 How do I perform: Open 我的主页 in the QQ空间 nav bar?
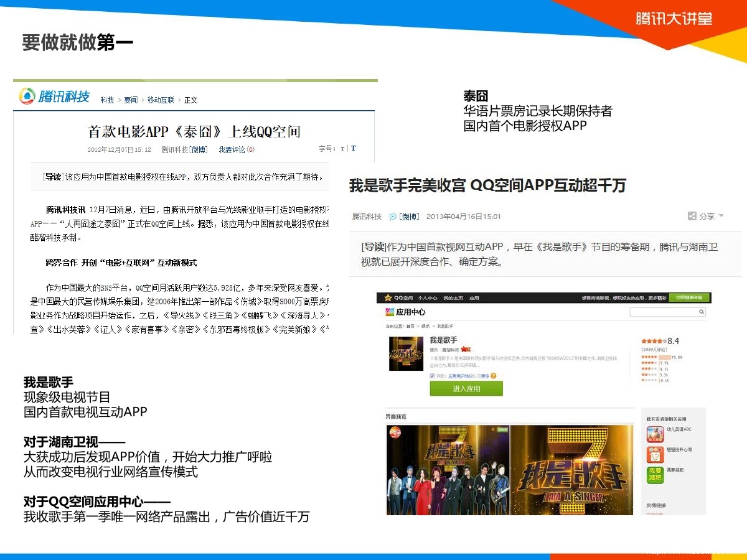point(451,299)
